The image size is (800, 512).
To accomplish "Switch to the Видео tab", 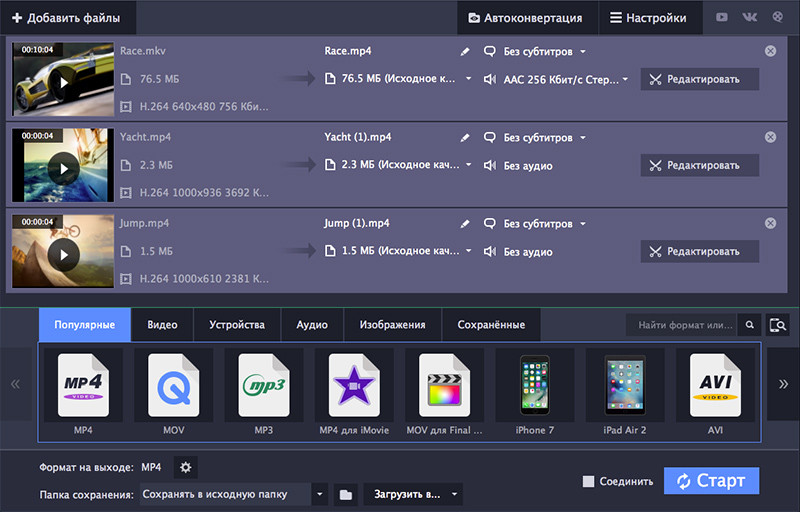I will (162, 325).
